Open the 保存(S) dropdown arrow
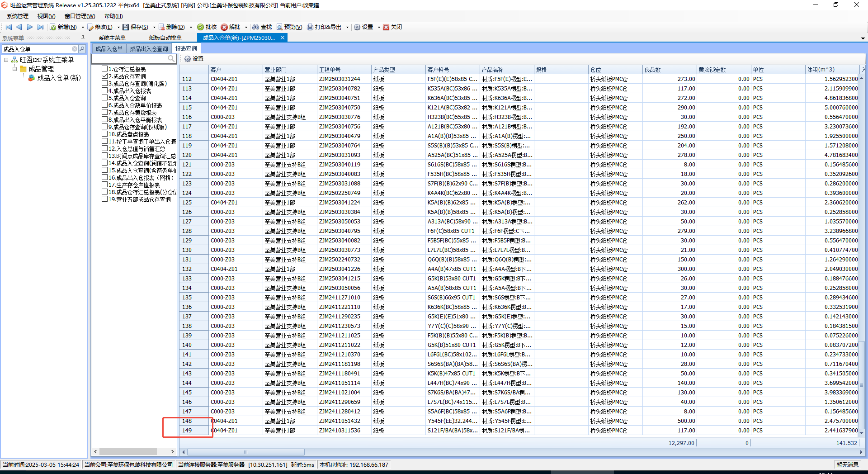The width and height of the screenshot is (868, 474). (x=154, y=27)
